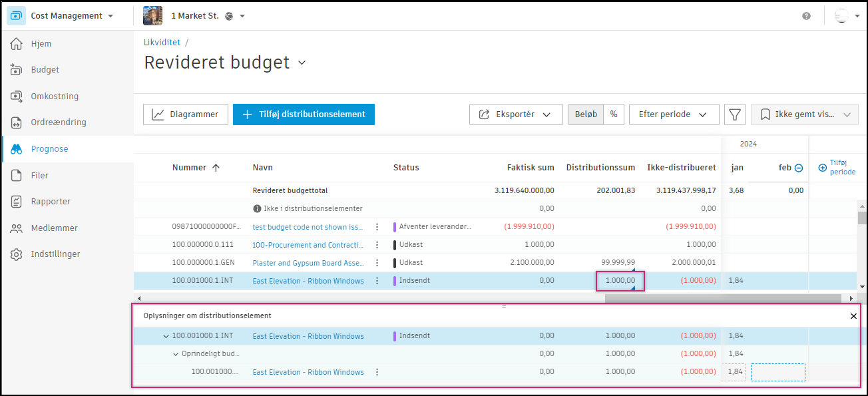Open Rapporter in the sidebar

51,202
